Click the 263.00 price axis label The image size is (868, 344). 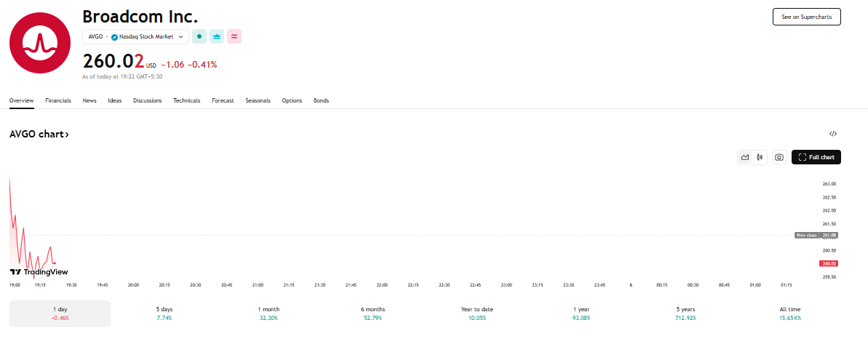(829, 183)
